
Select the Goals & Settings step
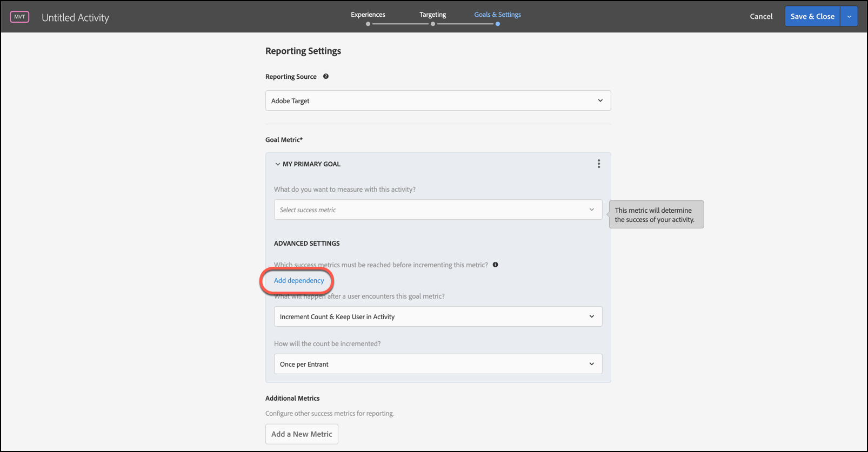[497, 15]
